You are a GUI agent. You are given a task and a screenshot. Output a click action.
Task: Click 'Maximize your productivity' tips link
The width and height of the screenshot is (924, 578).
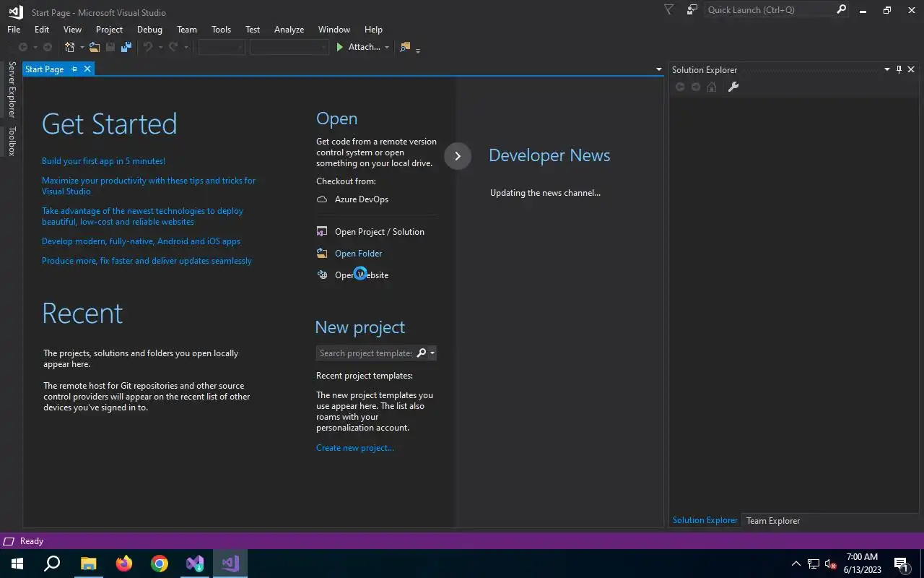149,186
